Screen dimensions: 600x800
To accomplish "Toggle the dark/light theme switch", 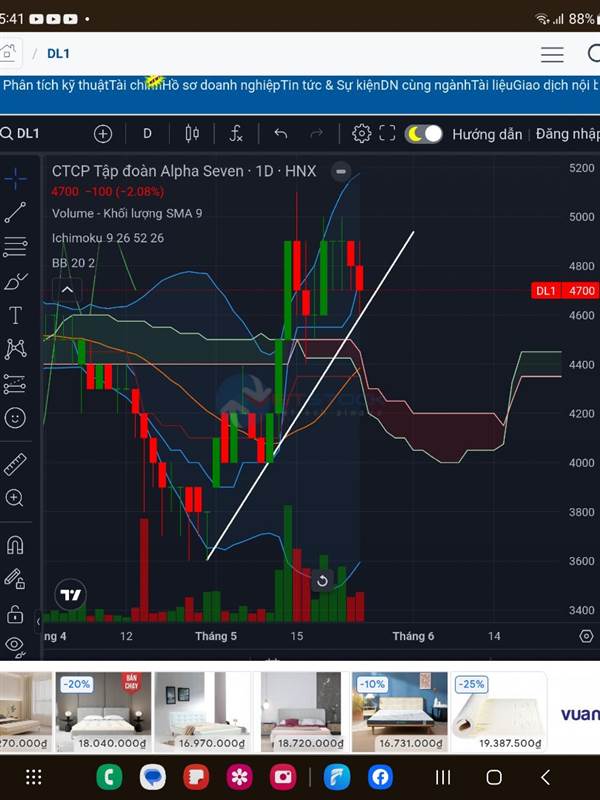I will coord(423,134).
